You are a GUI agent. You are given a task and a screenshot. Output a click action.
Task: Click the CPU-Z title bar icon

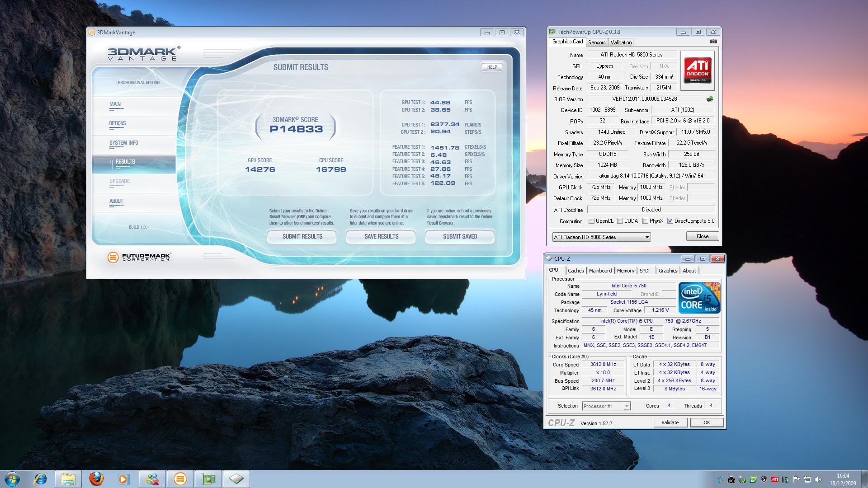[549, 258]
